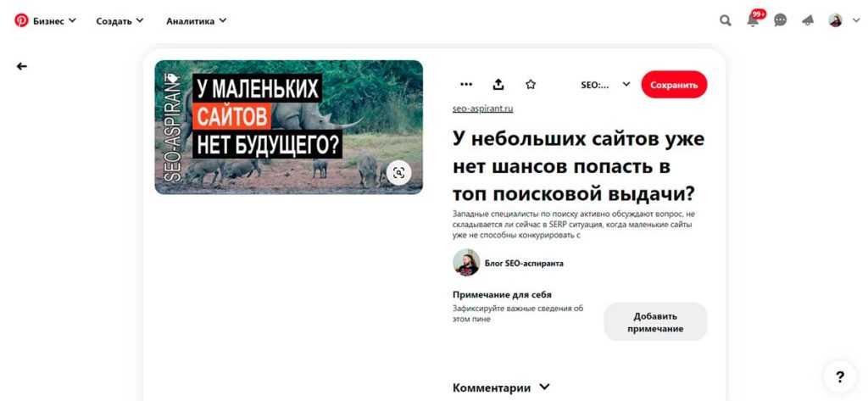Image resolution: width=868 pixels, height=401 pixels.
Task: Click the megaphone updates icon
Action: coord(808,20)
